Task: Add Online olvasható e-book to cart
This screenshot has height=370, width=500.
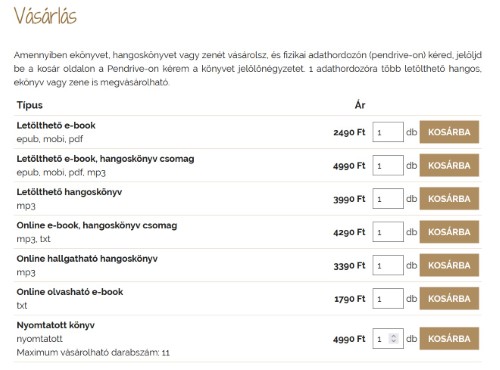Action: click(449, 299)
